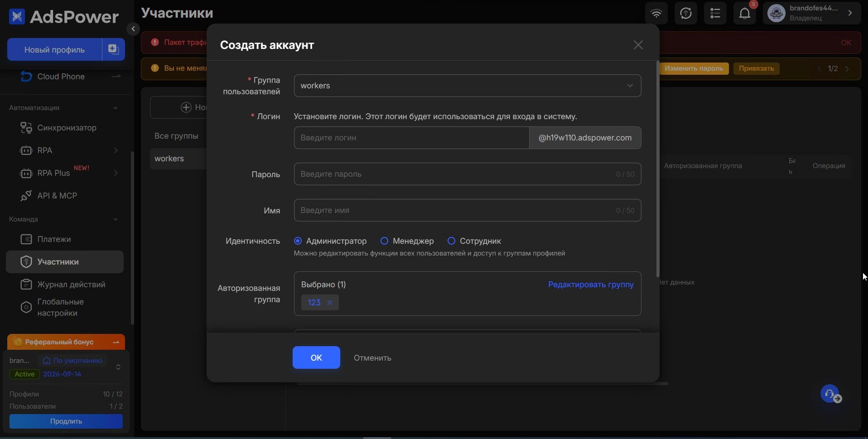The width and height of the screenshot is (868, 439).
Task: Click the Продлить subscription button
Action: pyautogui.click(x=66, y=421)
